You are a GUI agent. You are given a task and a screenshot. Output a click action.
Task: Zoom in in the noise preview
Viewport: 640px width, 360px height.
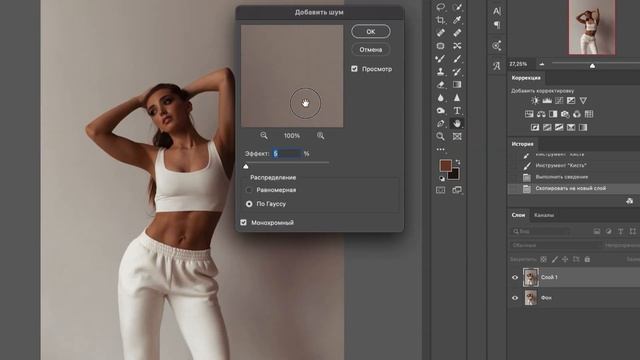coord(320,135)
